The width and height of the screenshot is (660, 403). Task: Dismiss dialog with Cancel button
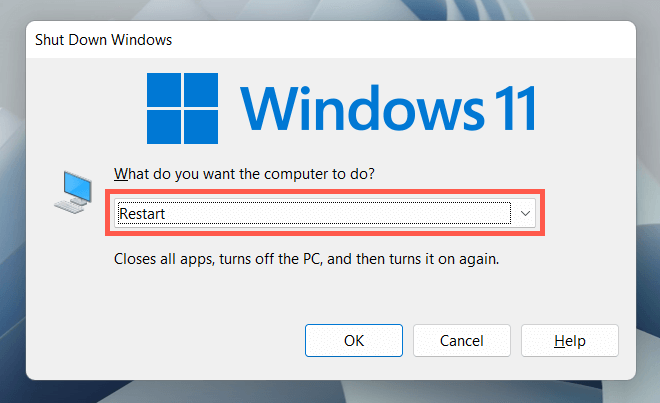coord(462,340)
